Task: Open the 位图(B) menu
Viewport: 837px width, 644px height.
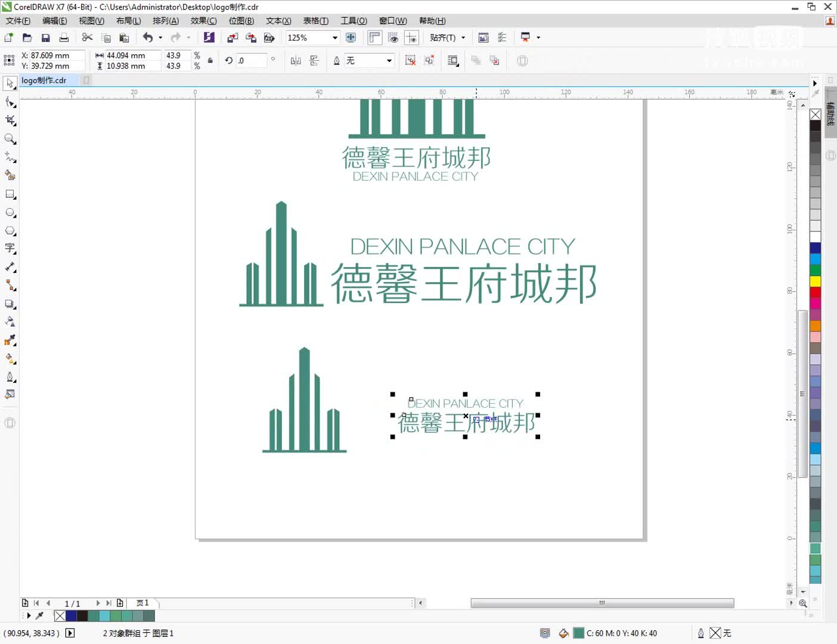Action: [x=241, y=21]
